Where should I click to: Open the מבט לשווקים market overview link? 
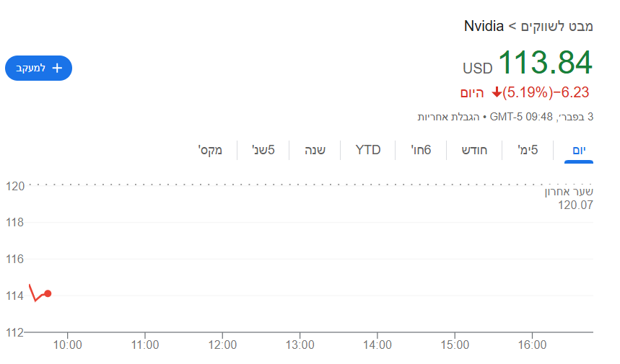[x=556, y=27]
